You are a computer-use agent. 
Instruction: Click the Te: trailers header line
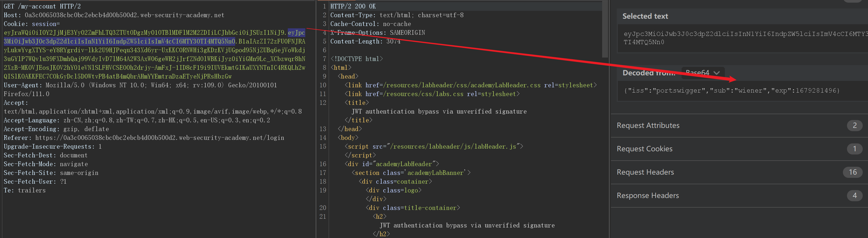point(25,190)
